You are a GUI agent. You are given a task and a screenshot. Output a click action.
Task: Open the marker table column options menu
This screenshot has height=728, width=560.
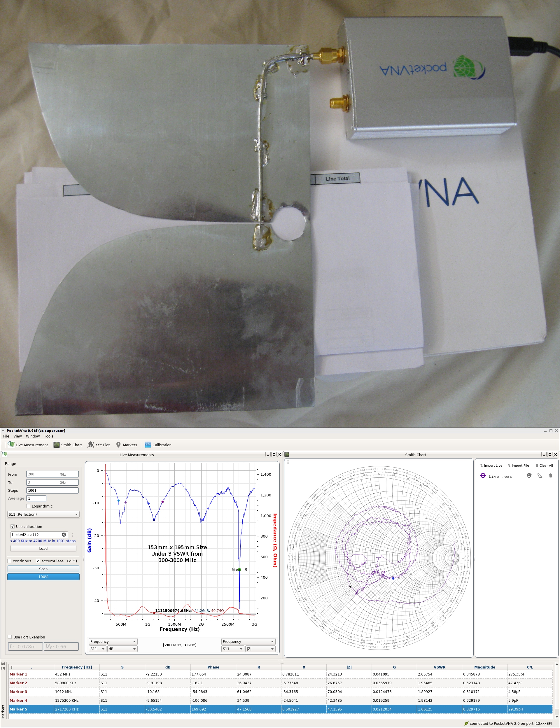coord(12,667)
